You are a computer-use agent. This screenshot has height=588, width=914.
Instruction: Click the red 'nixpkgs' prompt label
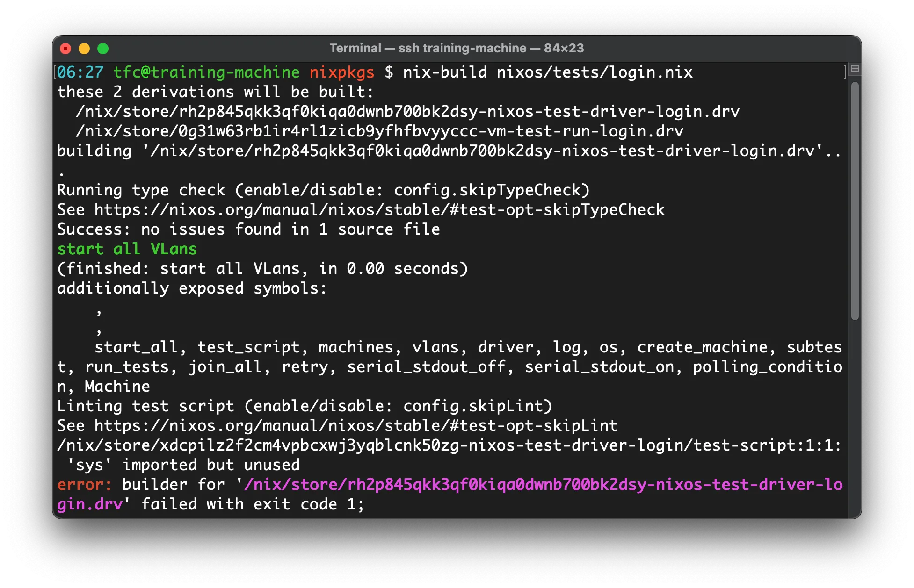tap(341, 72)
